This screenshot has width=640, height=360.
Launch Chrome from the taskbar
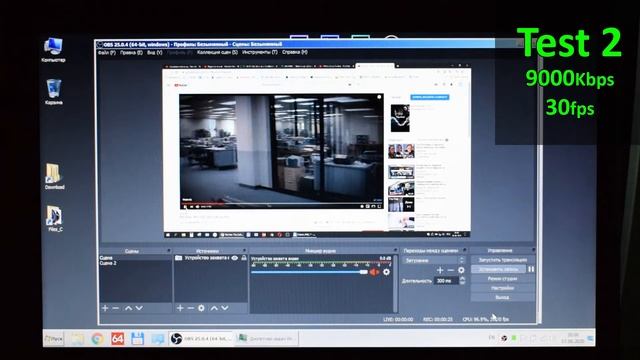point(98,339)
